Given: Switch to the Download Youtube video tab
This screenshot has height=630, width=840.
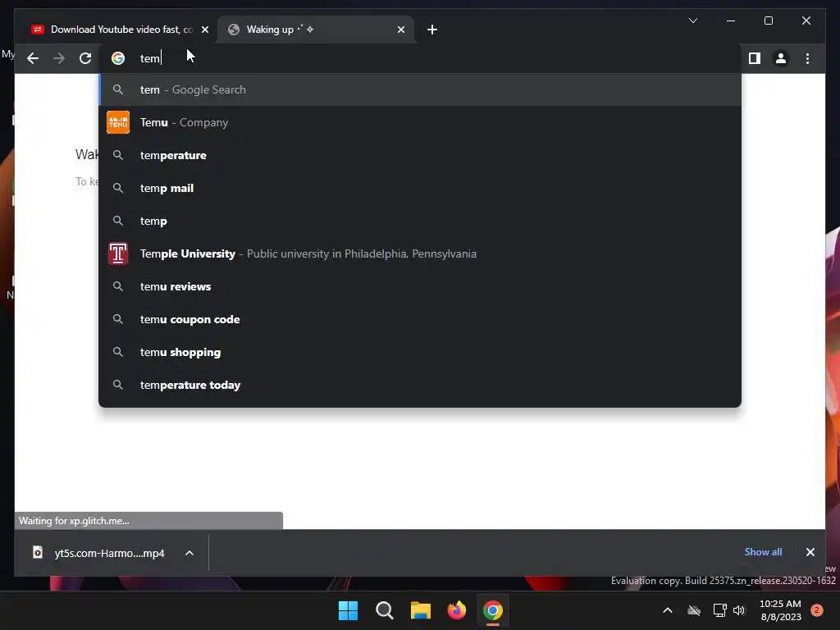Looking at the screenshot, I should [x=115, y=30].
